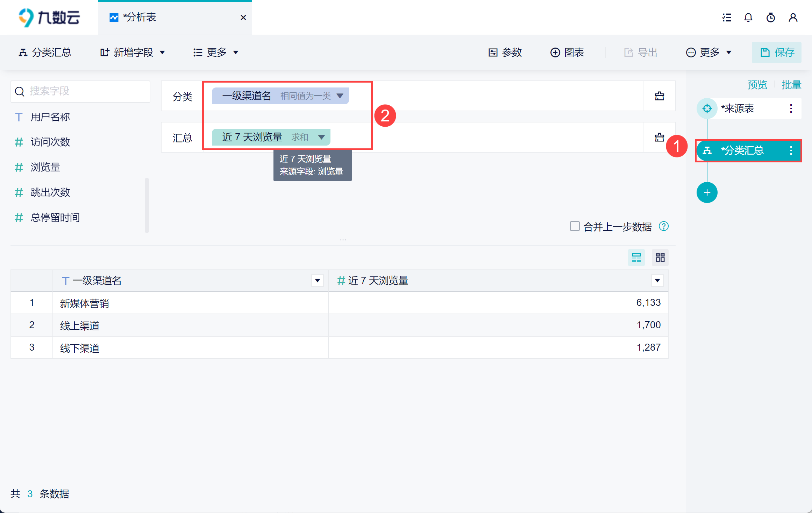Switch to grid card view icon
The image size is (812, 513).
coord(660,258)
